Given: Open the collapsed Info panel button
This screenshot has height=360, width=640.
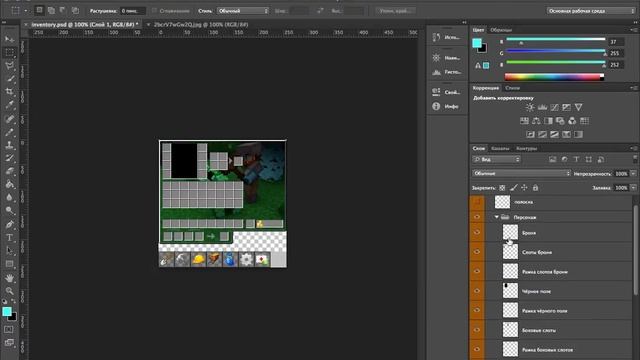Looking at the screenshot, I should 447,106.
